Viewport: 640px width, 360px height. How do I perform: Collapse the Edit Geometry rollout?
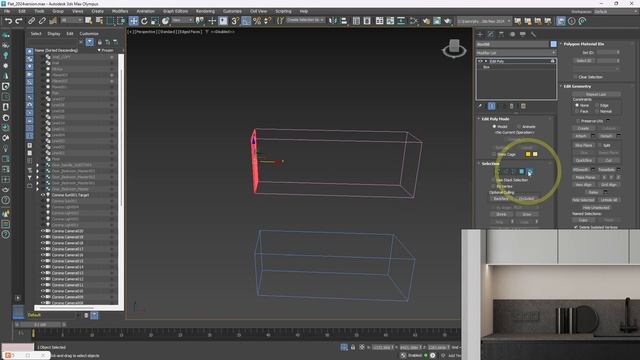(x=562, y=86)
